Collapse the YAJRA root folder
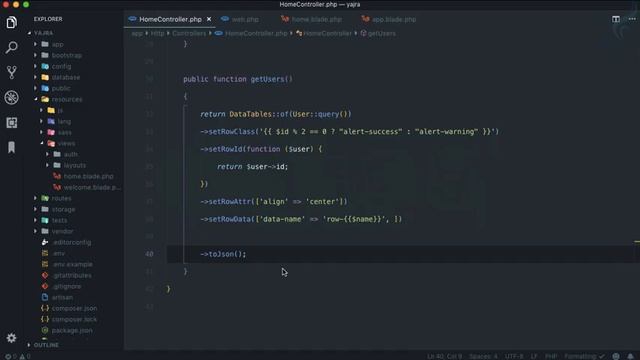Viewport: 640px width, 360px height. click(x=40, y=33)
